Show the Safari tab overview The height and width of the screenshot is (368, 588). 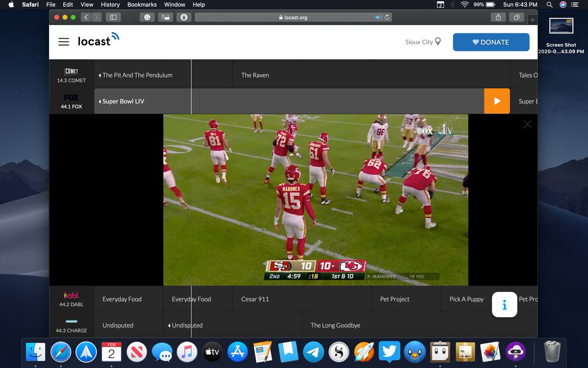click(x=516, y=17)
